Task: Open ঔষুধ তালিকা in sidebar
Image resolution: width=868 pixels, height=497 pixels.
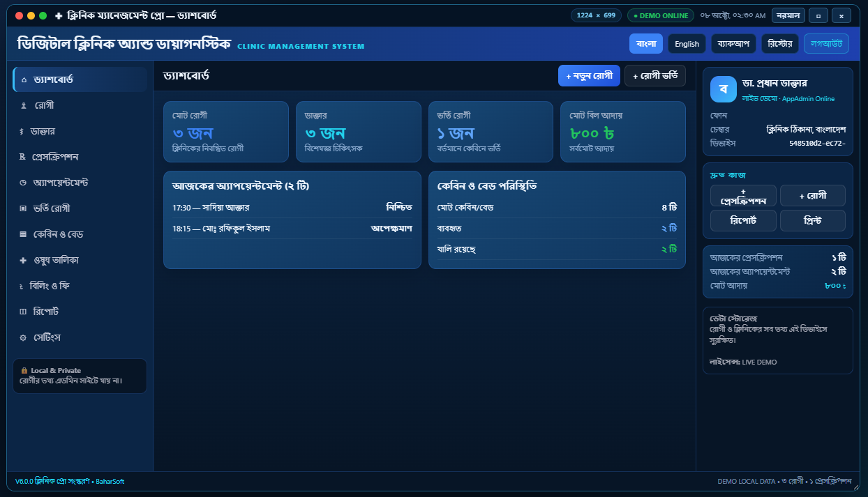Action: click(80, 260)
